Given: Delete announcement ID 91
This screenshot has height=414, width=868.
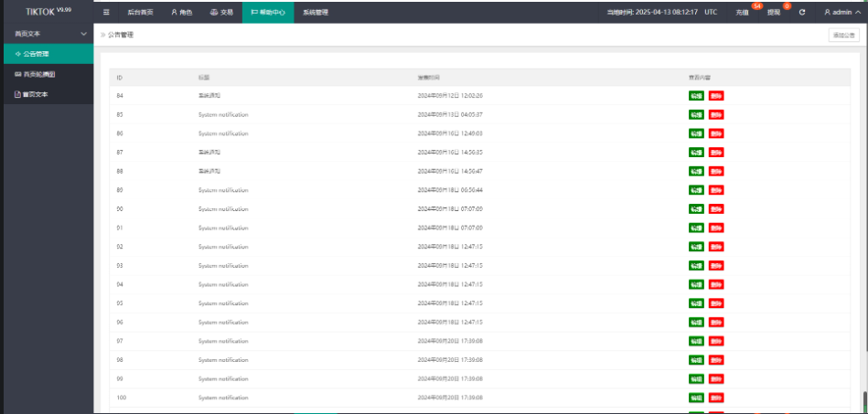Looking at the screenshot, I should (x=716, y=228).
